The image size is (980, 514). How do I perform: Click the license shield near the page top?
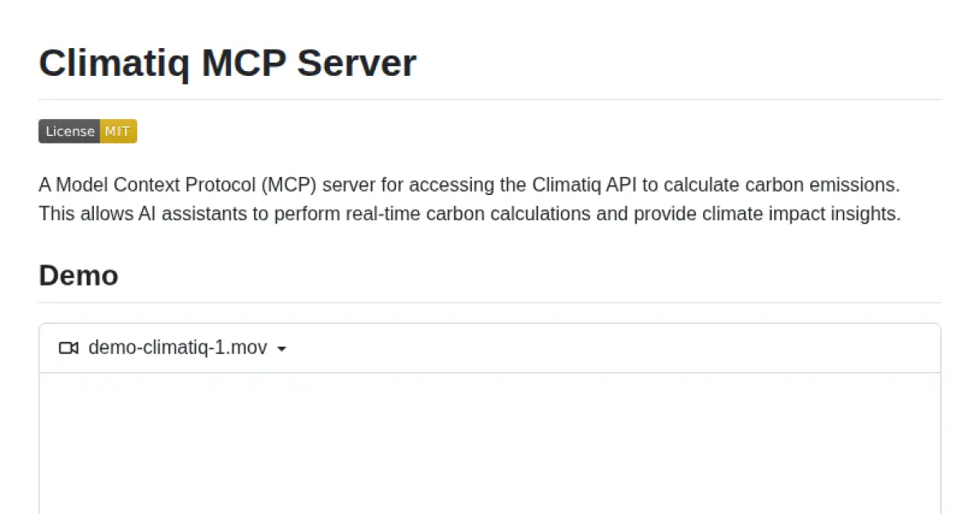coord(87,131)
